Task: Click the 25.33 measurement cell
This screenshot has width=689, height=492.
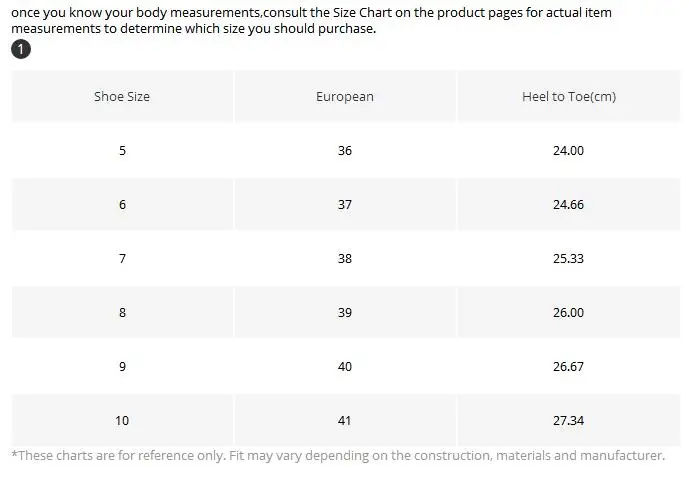Action: [569, 258]
